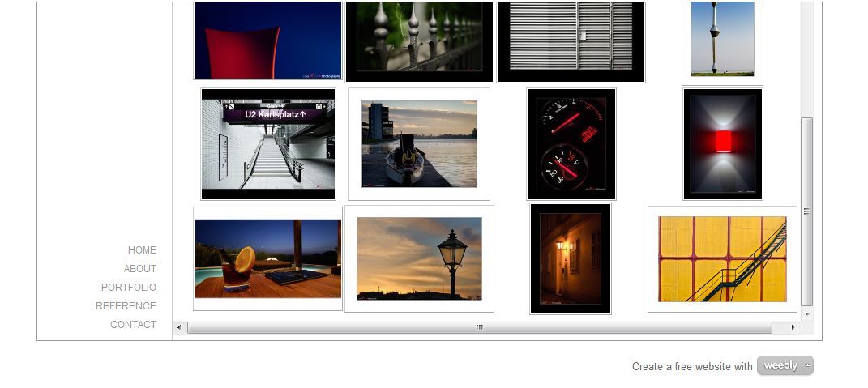The image size is (868, 388).
Task: Open the glowing red wall lamp photo
Action: click(723, 144)
